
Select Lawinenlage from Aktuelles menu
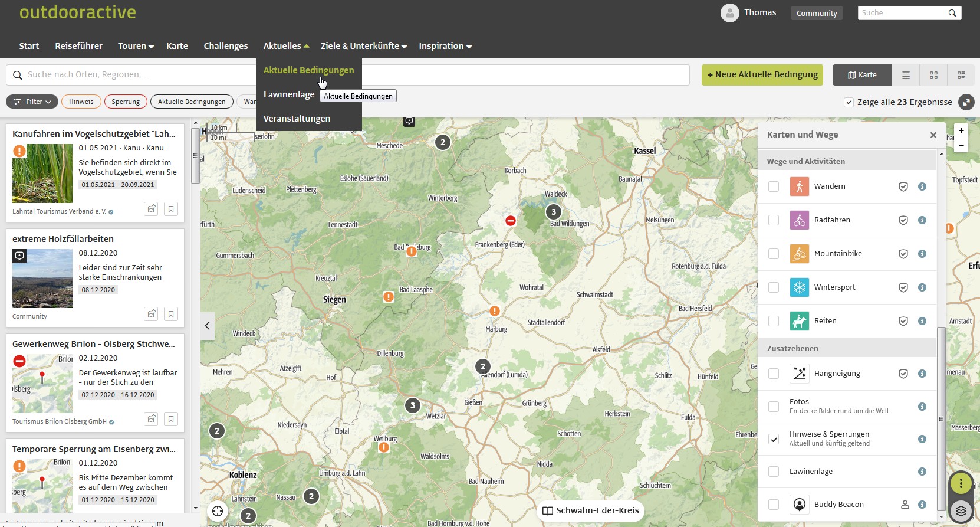pyautogui.click(x=289, y=94)
